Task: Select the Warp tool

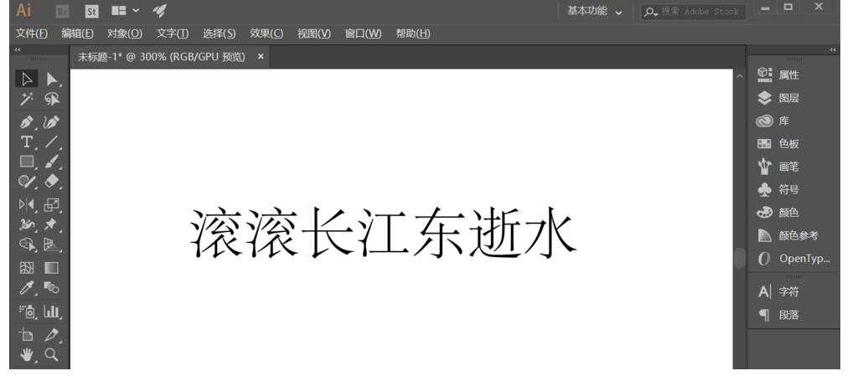Action: click(27, 224)
